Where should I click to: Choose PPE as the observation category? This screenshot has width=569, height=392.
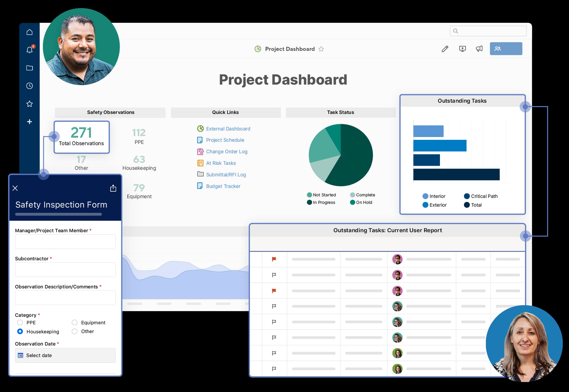pyautogui.click(x=20, y=322)
